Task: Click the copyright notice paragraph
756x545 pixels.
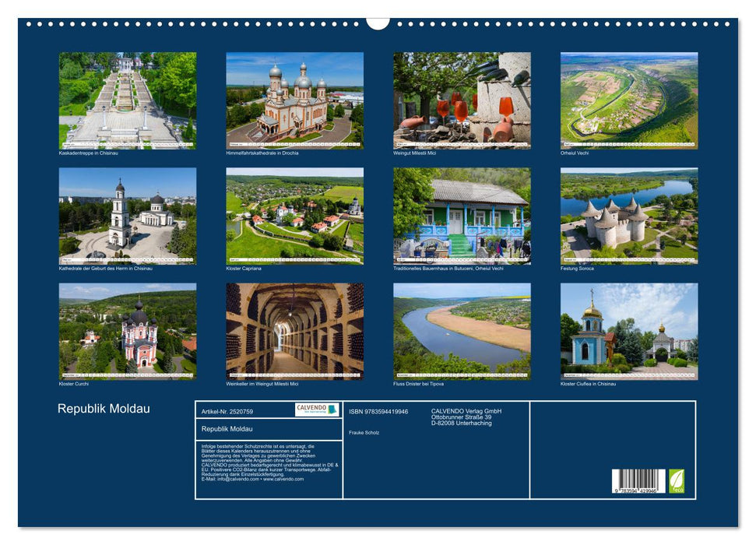Action: coord(270,462)
